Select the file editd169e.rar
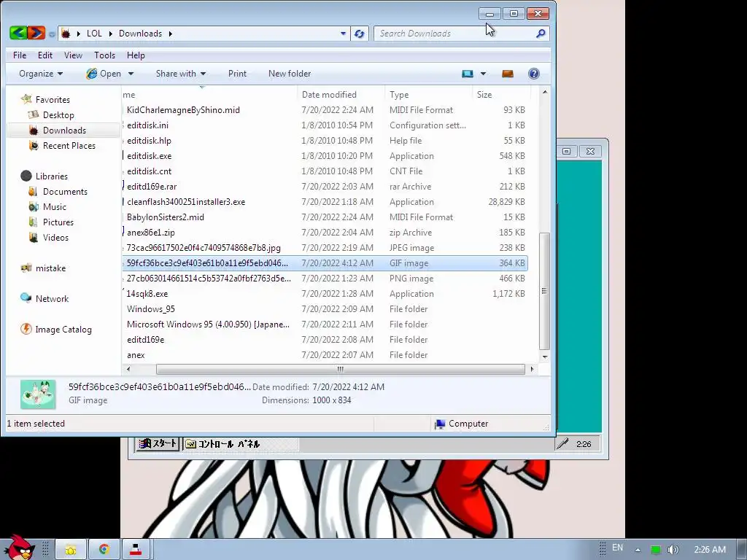 [152, 186]
